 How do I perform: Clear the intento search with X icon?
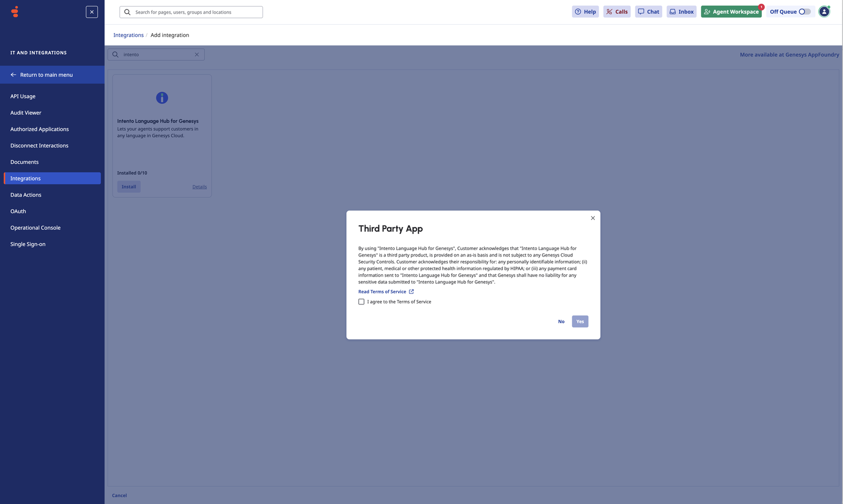click(x=197, y=55)
